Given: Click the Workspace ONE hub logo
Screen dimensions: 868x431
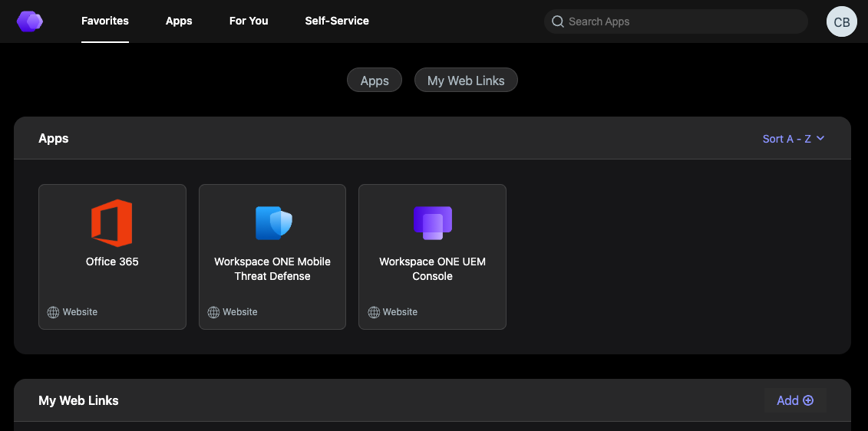Looking at the screenshot, I should [x=30, y=21].
